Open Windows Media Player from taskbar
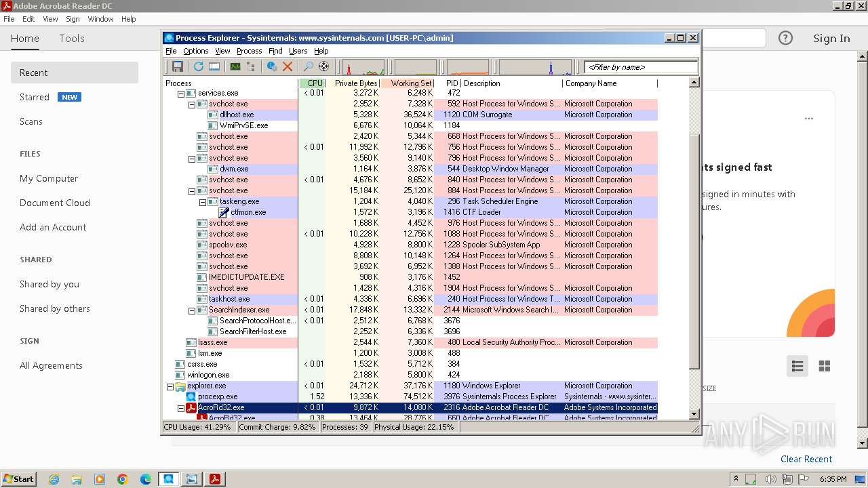 pyautogui.click(x=100, y=479)
